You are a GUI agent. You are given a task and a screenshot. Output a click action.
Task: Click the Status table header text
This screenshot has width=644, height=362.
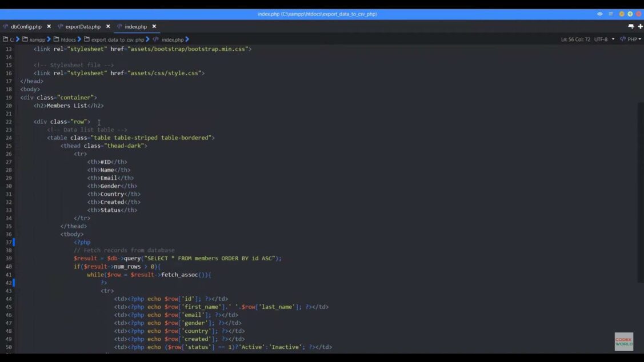click(x=110, y=210)
